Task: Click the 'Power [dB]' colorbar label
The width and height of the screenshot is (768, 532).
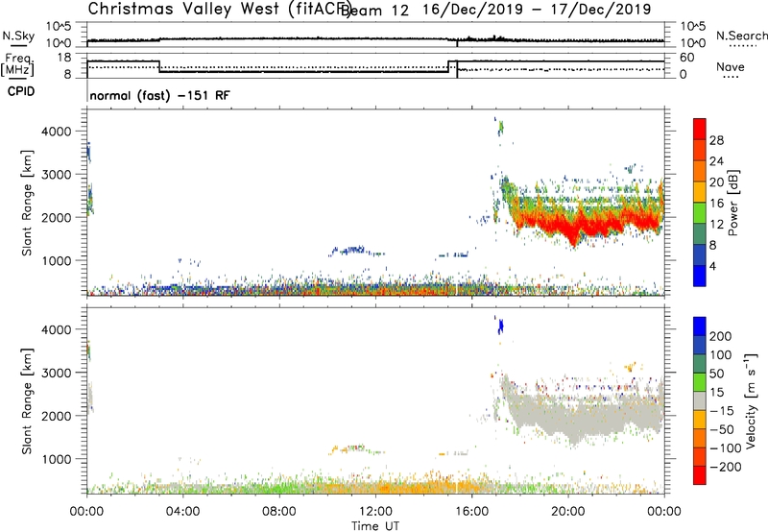Action: [732, 203]
